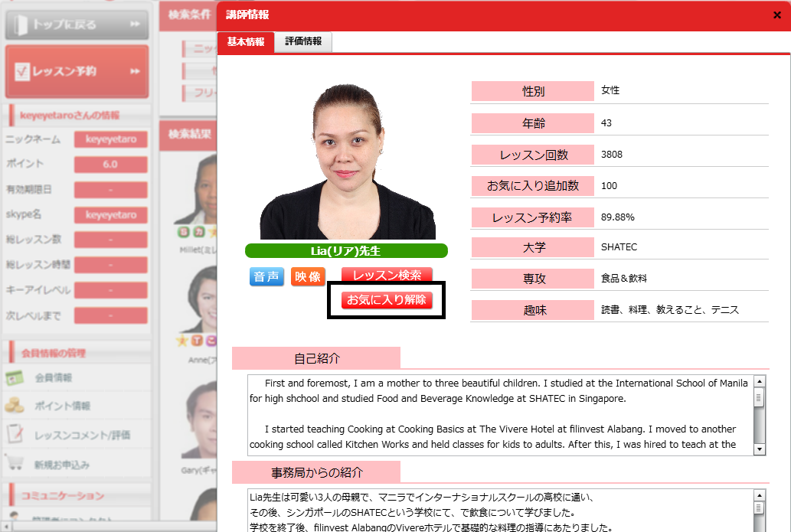Viewport: 791px width, 532px height.
Task: Switch to the 基本情報 tab
Action: tap(246, 42)
